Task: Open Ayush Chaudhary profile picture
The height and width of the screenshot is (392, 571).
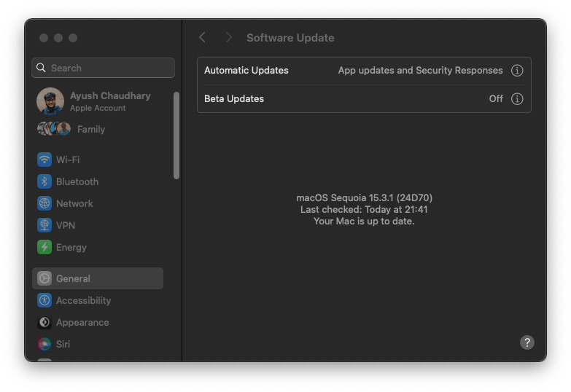Action: tap(50, 101)
